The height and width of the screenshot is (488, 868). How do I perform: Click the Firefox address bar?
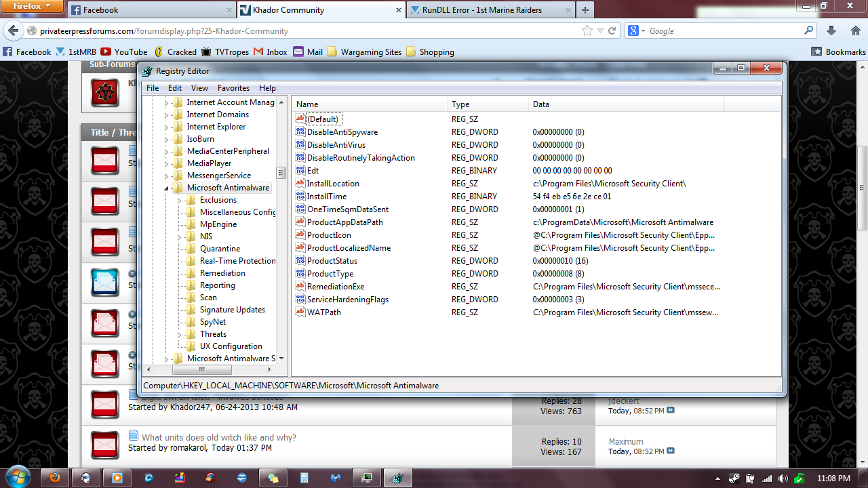coord(304,31)
